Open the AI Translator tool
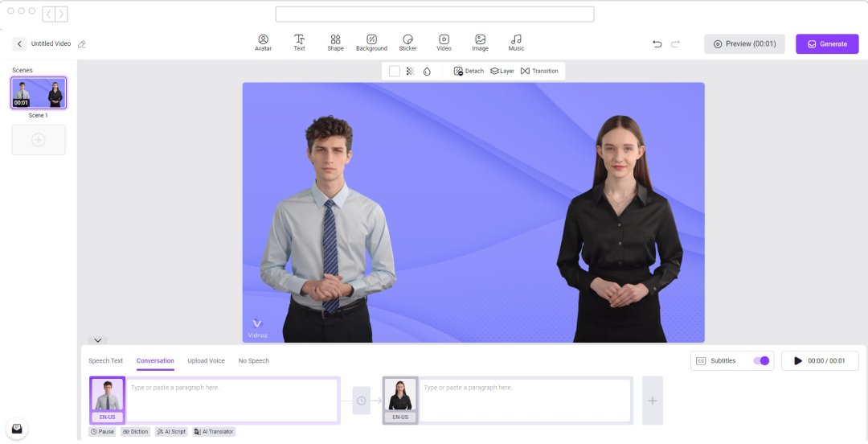Viewport: 868px width, 444px height. click(215, 432)
